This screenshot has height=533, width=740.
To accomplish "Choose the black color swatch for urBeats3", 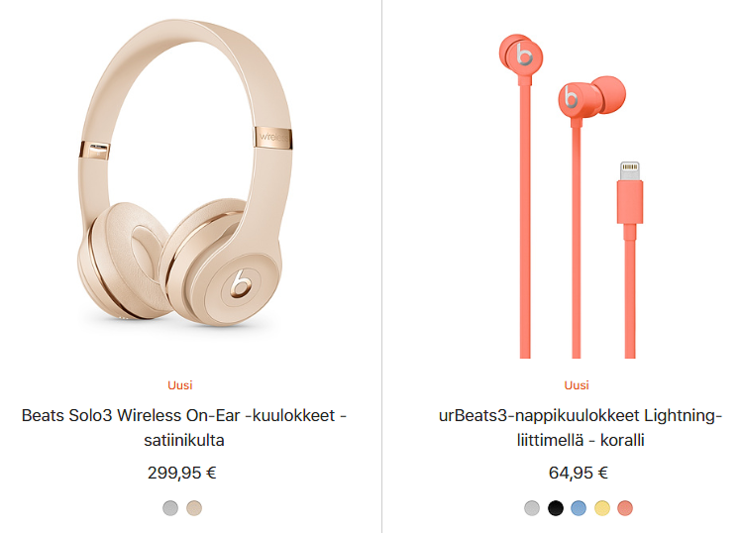I will point(555,508).
